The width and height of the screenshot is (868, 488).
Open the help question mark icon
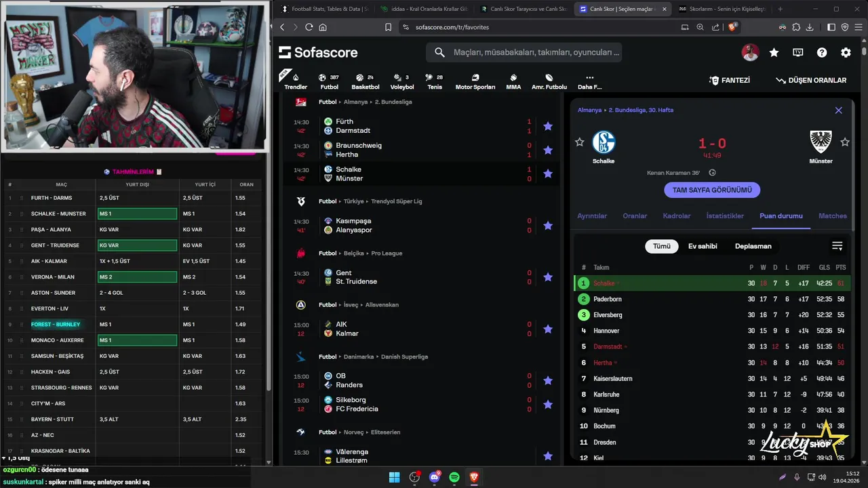click(822, 52)
